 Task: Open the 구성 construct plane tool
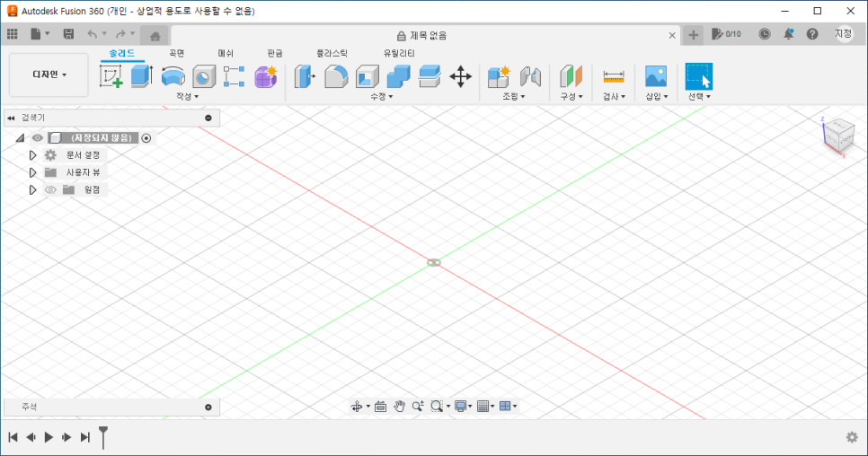pyautogui.click(x=571, y=76)
